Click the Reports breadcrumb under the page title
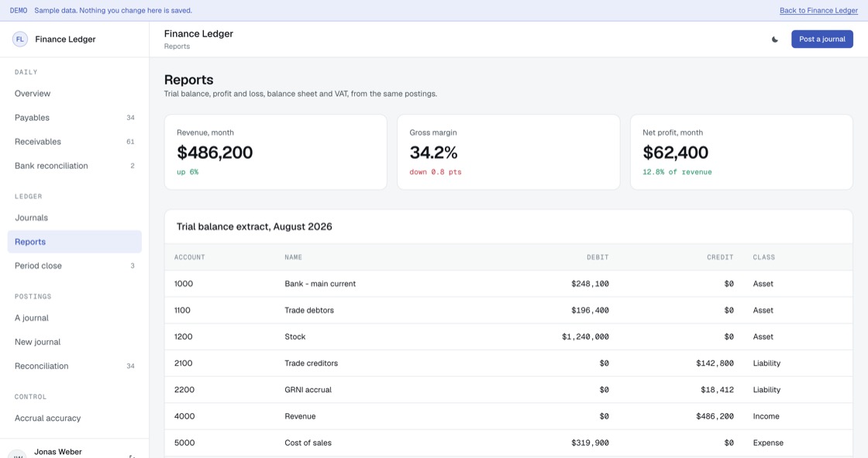 [177, 46]
